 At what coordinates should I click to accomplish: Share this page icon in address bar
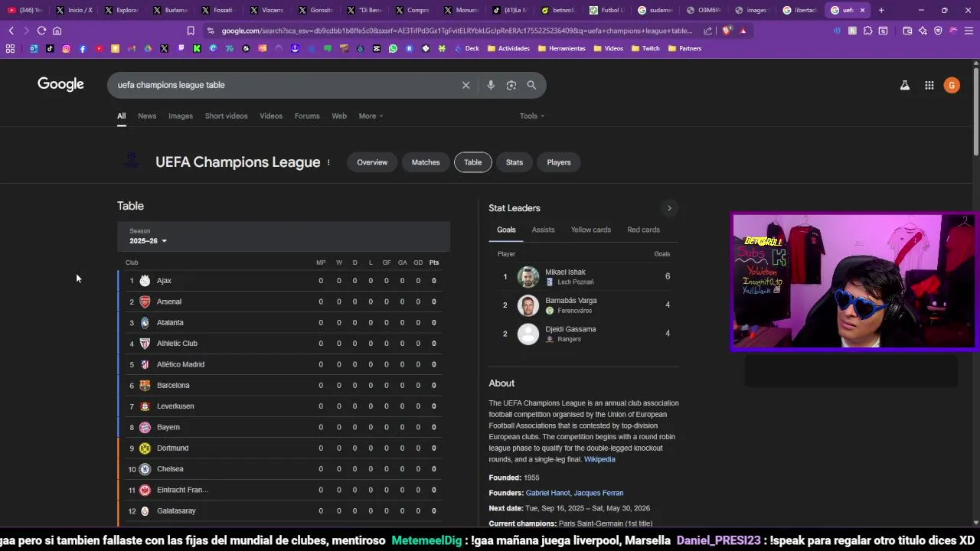[708, 31]
